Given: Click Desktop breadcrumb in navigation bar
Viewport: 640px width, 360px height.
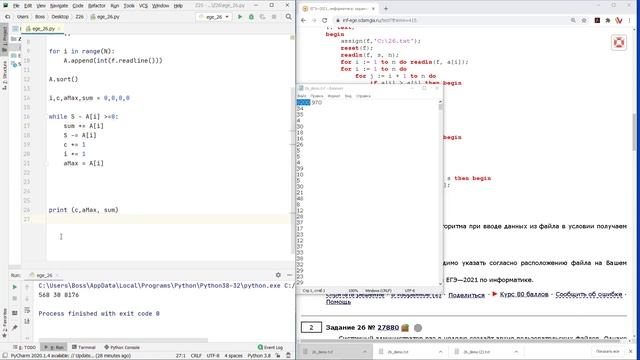Looking at the screenshot, I should (x=60, y=17).
